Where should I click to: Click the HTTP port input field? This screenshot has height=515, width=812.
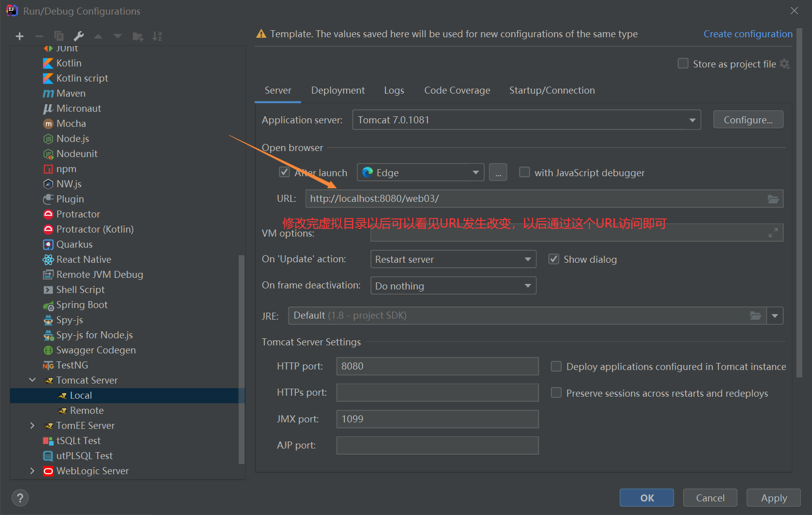point(437,366)
